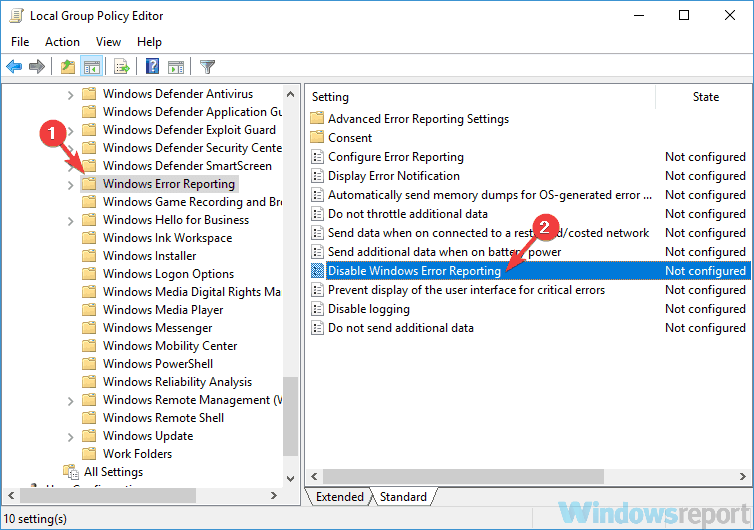Switch to the Extended tab
This screenshot has width=754, height=530.
coord(339,497)
